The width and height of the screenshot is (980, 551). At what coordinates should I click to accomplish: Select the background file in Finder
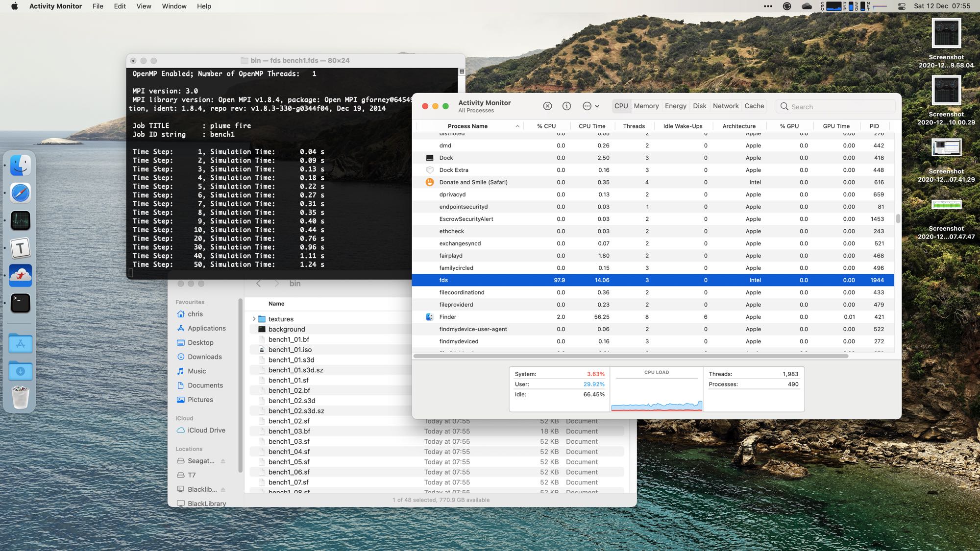tap(287, 329)
